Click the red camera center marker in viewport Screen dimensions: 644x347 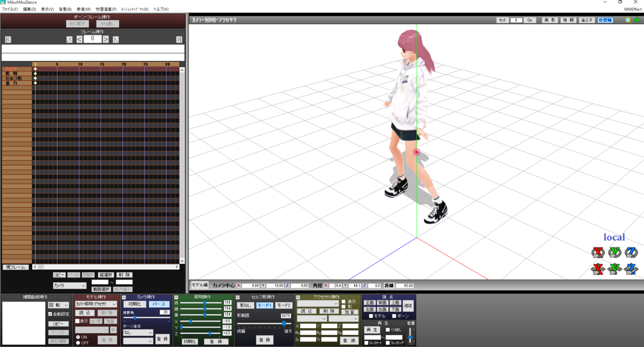pos(416,152)
